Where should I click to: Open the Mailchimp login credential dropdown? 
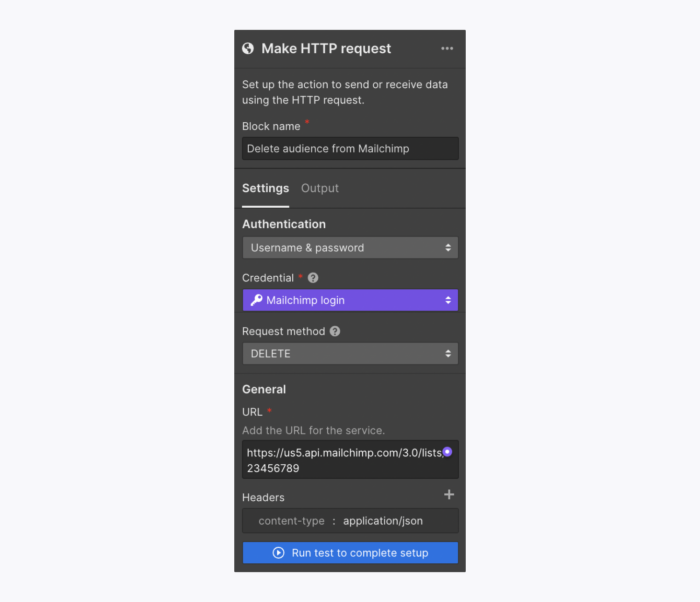point(350,300)
